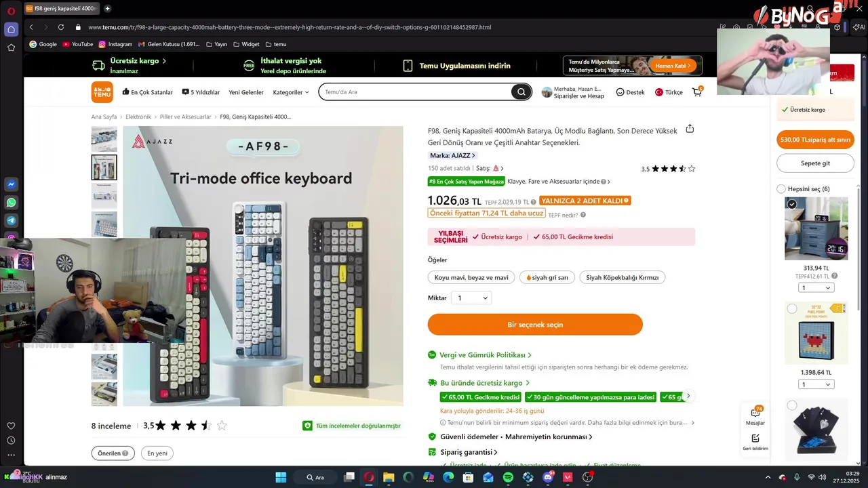Select the 'En yeni' review sort filter
The width and height of the screenshot is (868, 488).
(x=157, y=453)
